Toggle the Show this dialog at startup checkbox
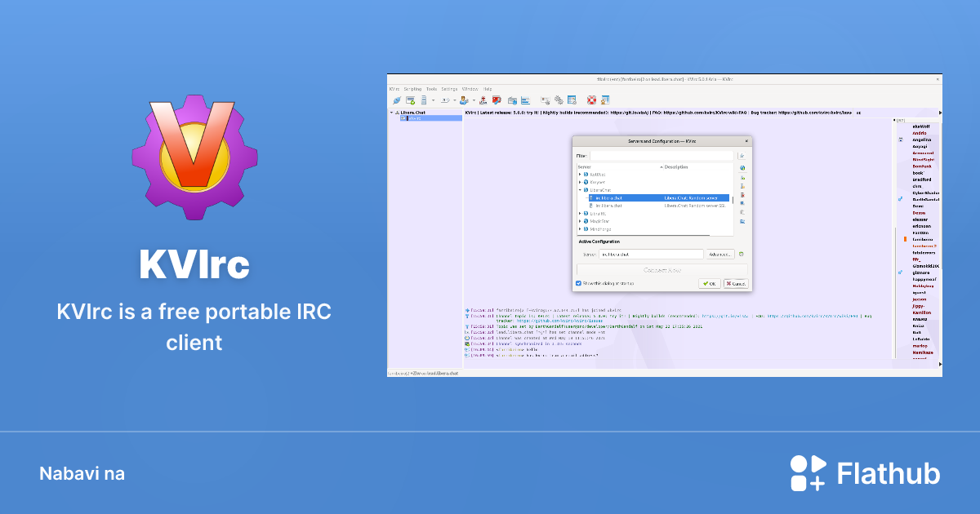This screenshot has height=514, width=980. coord(579,283)
